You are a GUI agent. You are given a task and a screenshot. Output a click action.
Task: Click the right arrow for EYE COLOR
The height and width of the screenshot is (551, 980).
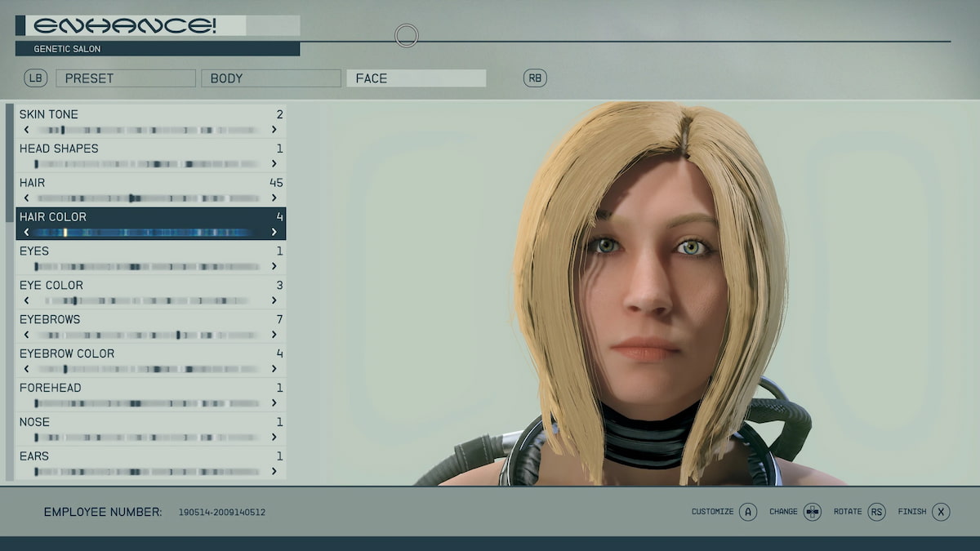274,300
